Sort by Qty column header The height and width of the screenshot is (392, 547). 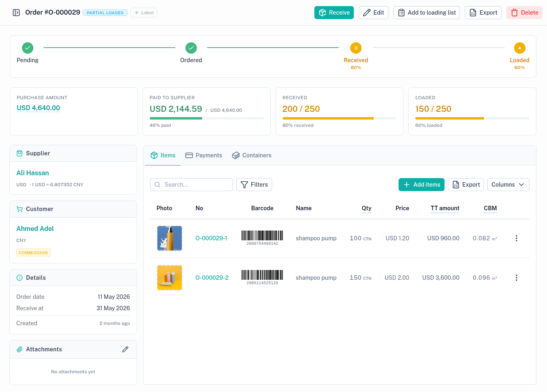(x=366, y=208)
